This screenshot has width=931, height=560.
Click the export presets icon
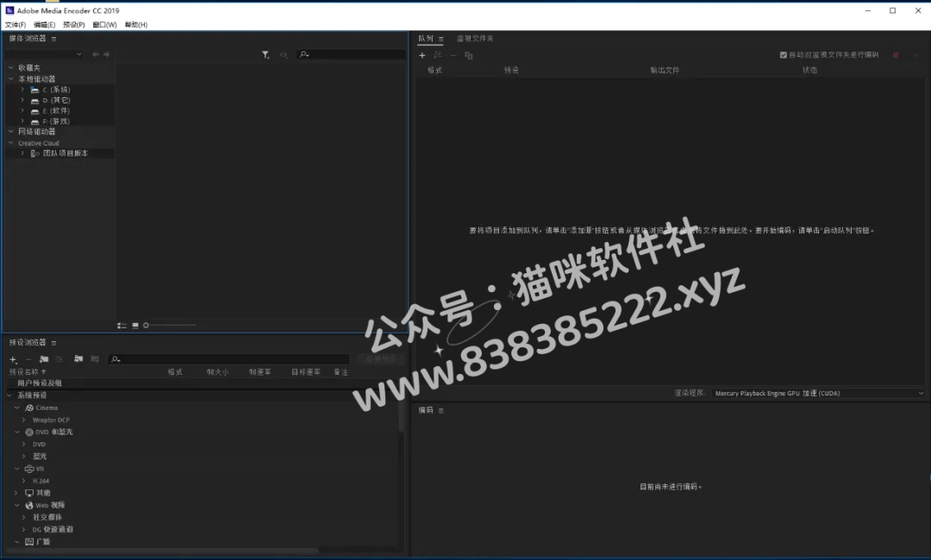pyautogui.click(x=95, y=359)
